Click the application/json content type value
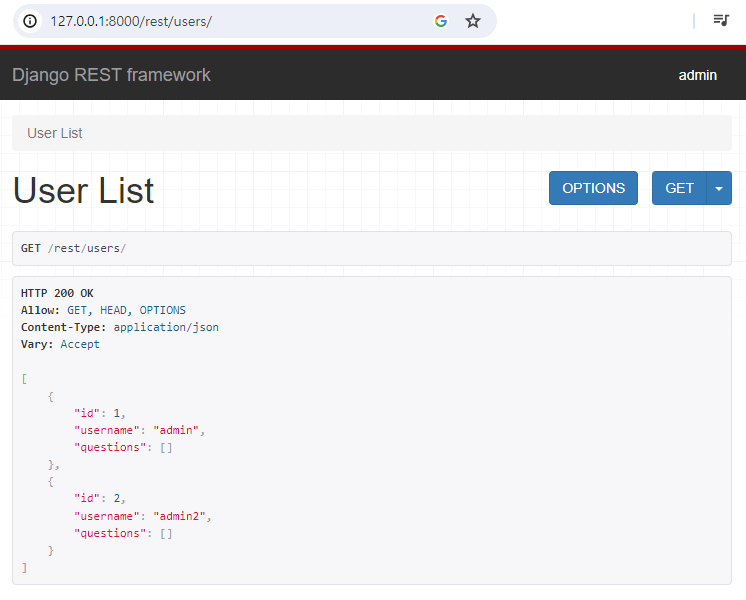 pyautogui.click(x=166, y=327)
